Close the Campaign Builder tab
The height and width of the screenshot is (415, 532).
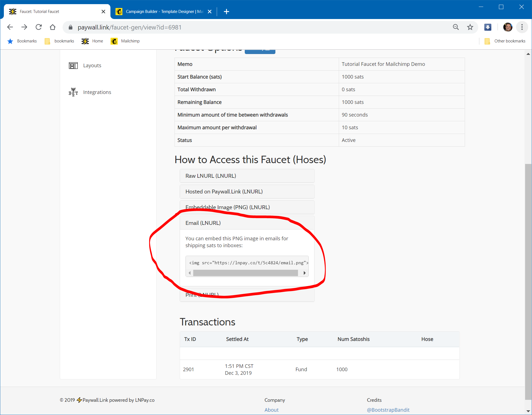tap(209, 12)
